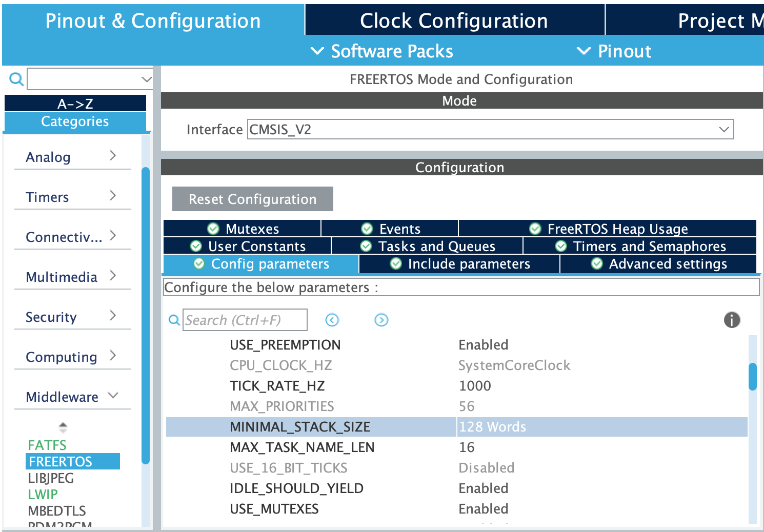Click the category search input field

click(84, 79)
